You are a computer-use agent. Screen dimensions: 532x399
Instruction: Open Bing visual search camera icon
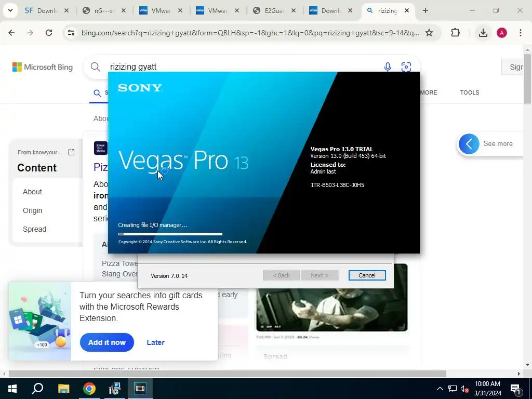pos(406,67)
